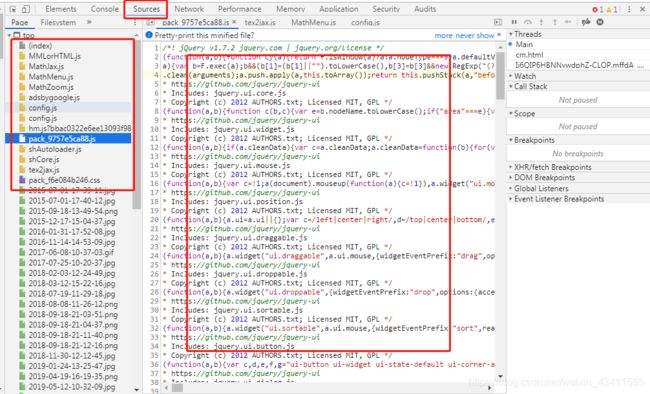Click the red error count indicator

click(x=597, y=9)
